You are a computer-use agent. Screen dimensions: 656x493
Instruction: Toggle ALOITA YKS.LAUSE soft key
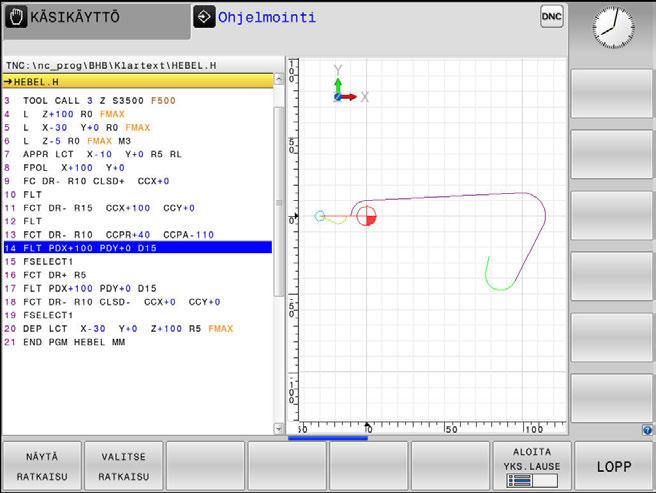pos(532,466)
